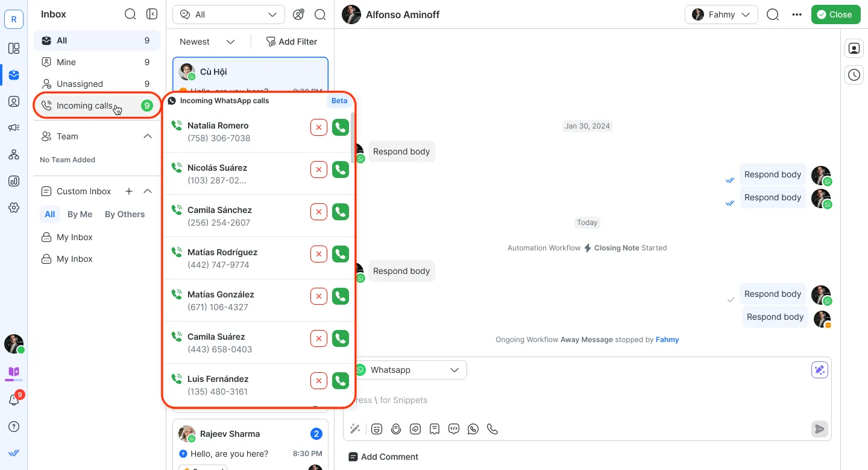Select the Unassigned inbox item
The height and width of the screenshot is (470, 868).
pos(80,84)
